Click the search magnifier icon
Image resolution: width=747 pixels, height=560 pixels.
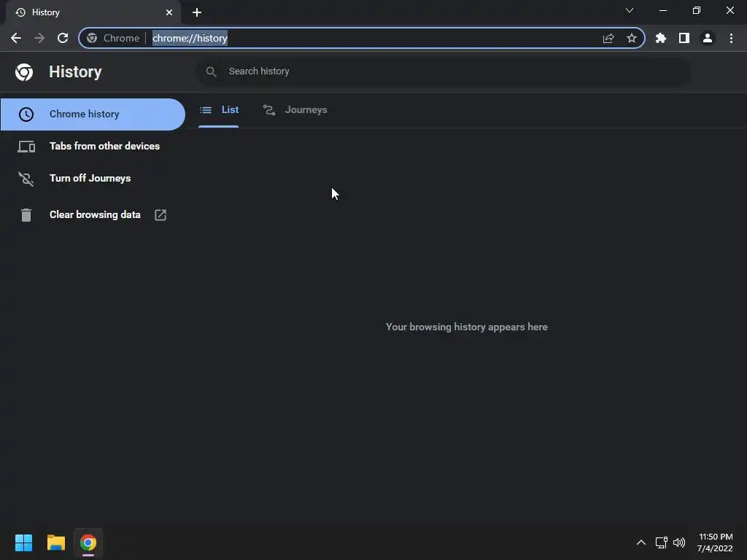[211, 71]
